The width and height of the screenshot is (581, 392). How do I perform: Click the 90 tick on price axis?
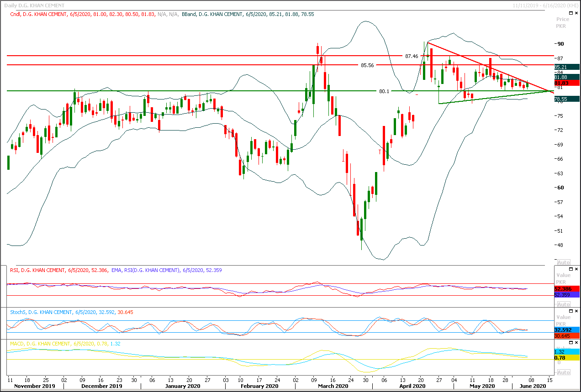pyautogui.click(x=560, y=44)
